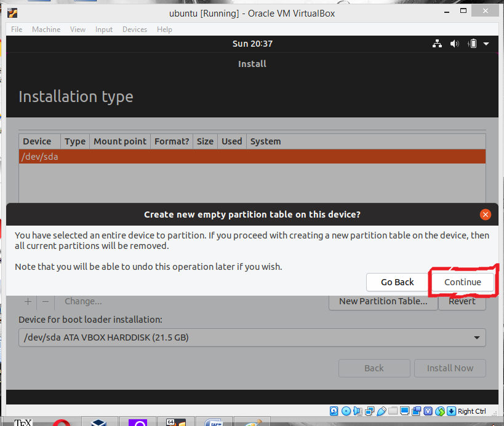
Task: Click the CPU virtualization V status icon
Action: pyautogui.click(x=428, y=411)
